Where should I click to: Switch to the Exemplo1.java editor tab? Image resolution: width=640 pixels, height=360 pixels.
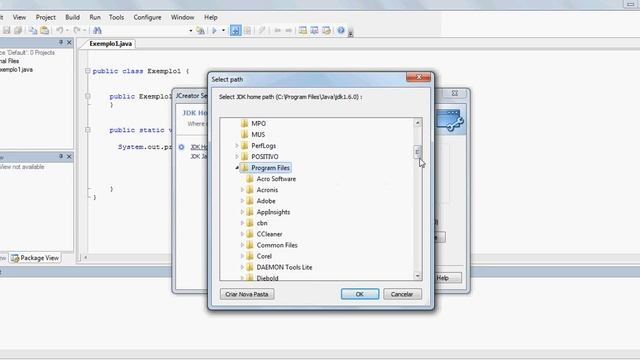click(x=111, y=44)
